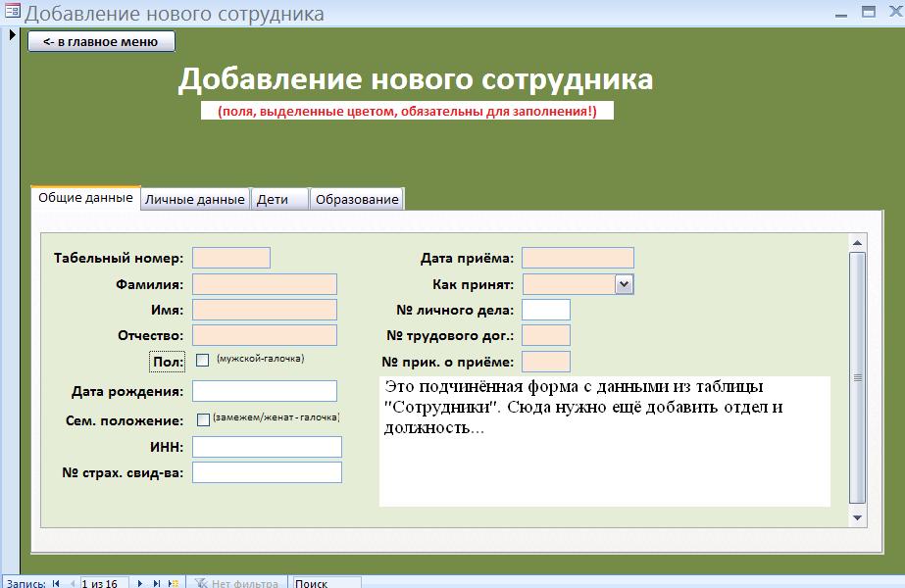The image size is (905, 588).
Task: Switch to 'Общие данные' tab
Action: pos(85,198)
